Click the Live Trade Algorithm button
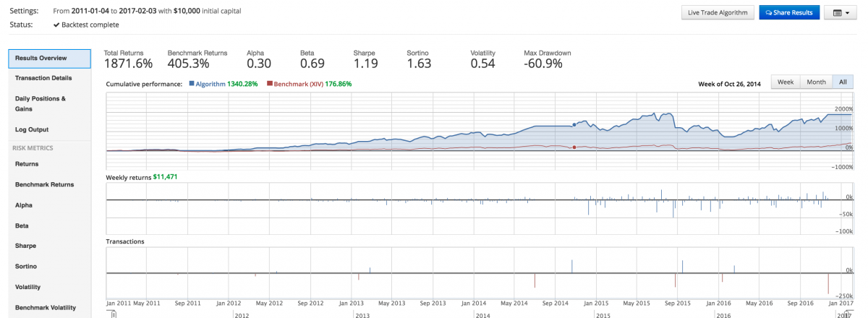The width and height of the screenshot is (868, 318). [718, 12]
